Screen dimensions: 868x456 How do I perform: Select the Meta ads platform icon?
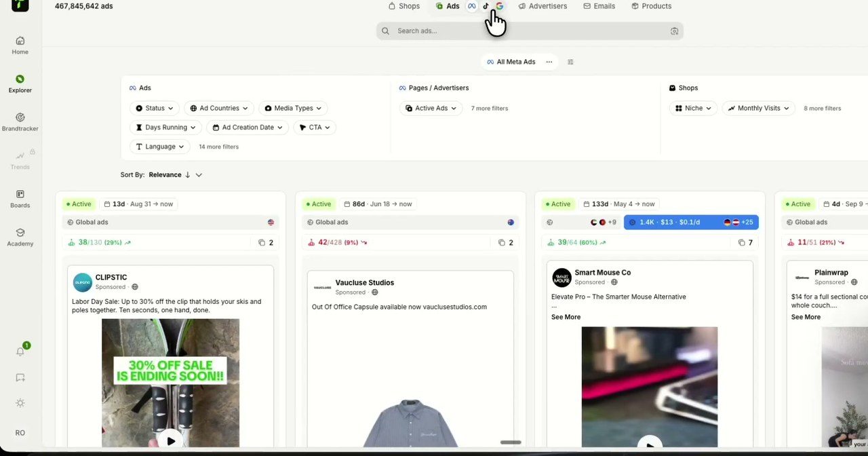click(472, 6)
